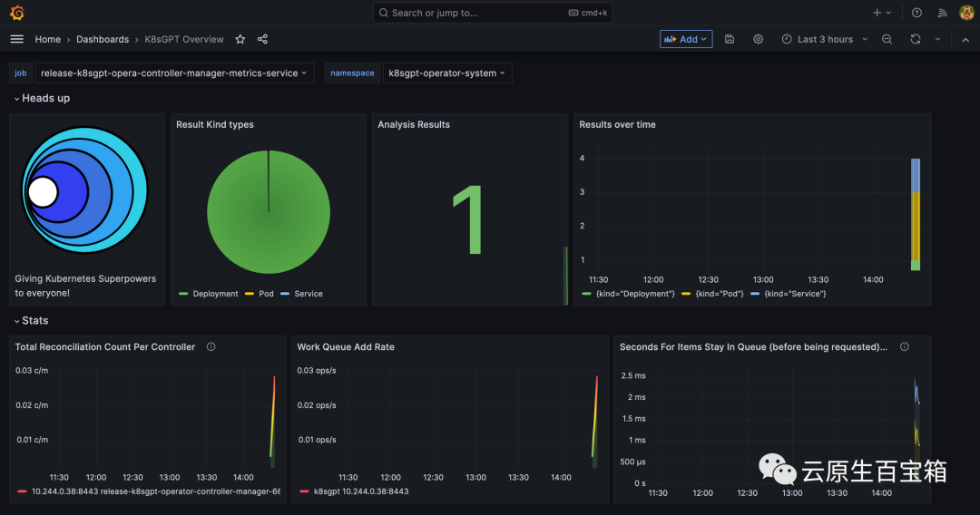The height and width of the screenshot is (515, 980).
Task: Open the Add panel dropdown
Action: click(x=686, y=39)
